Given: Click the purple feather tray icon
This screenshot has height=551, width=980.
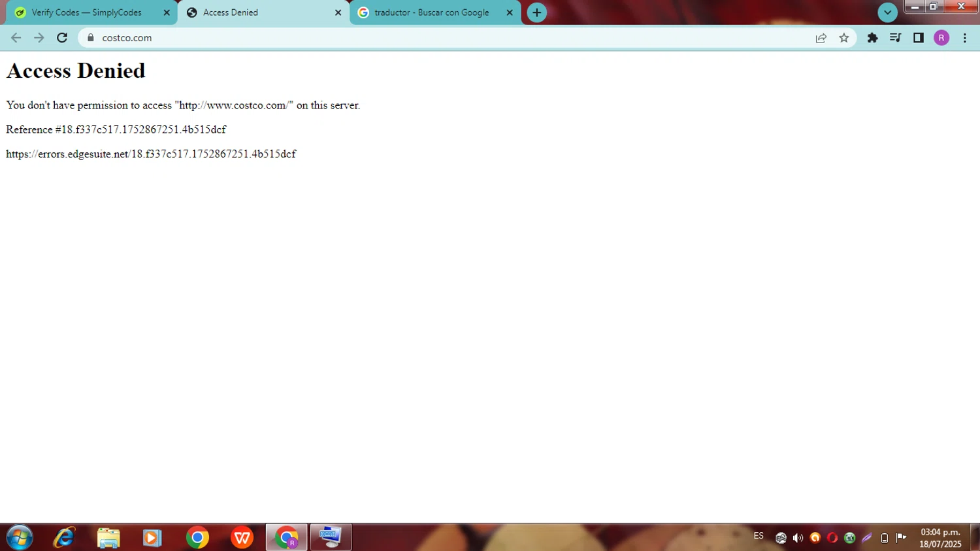Looking at the screenshot, I should point(867,538).
